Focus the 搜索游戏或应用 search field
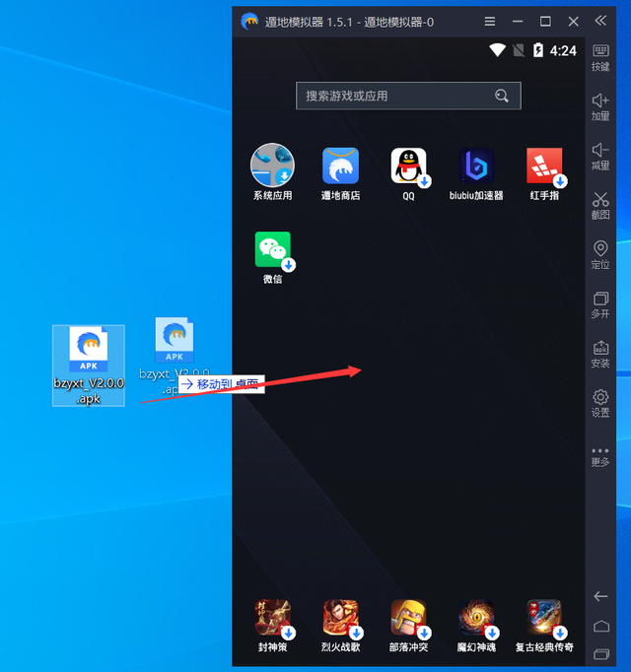 (x=408, y=96)
